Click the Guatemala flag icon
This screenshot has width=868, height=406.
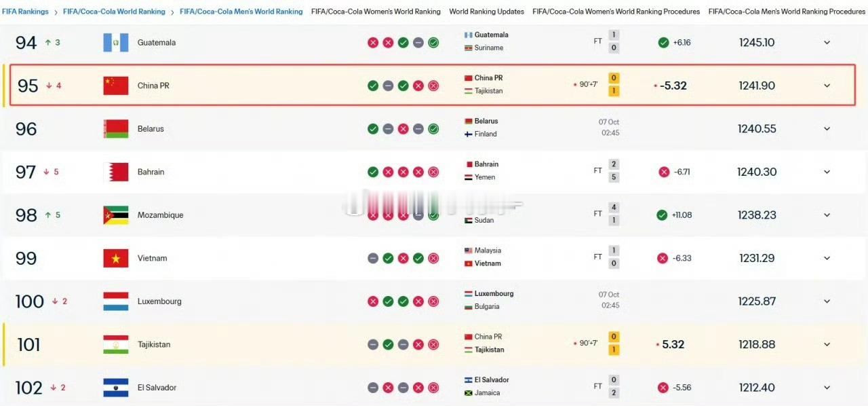115,42
